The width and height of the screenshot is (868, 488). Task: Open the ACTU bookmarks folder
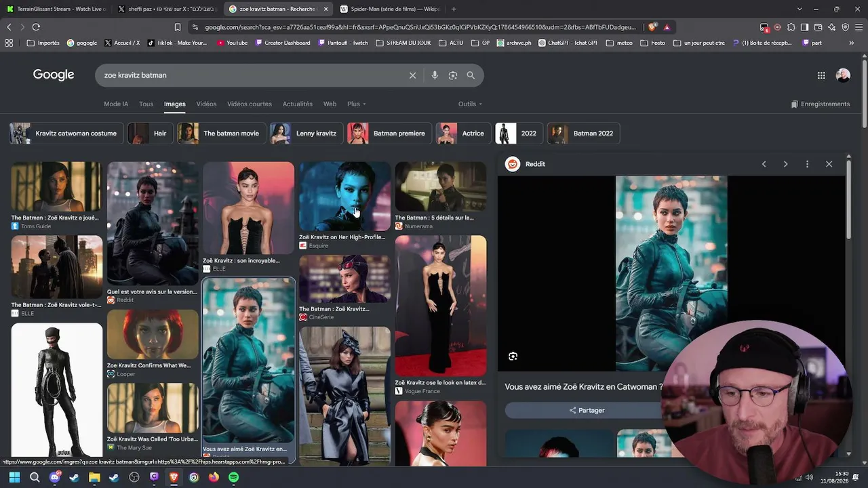pyautogui.click(x=451, y=43)
